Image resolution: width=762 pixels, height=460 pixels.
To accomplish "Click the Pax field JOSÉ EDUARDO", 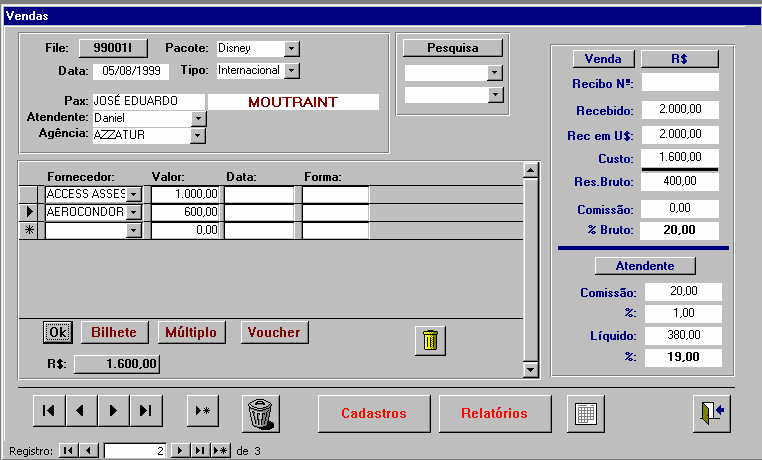I will point(149,102).
